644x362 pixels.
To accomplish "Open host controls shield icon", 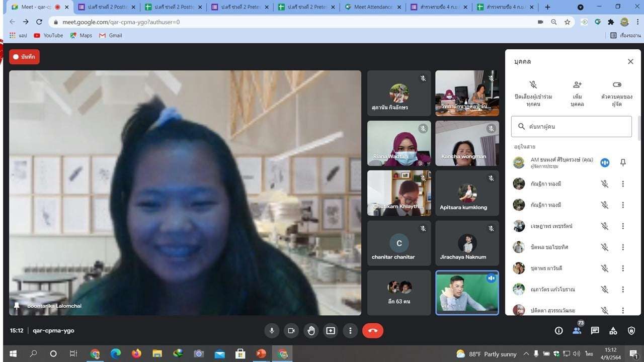I will pos(631,330).
